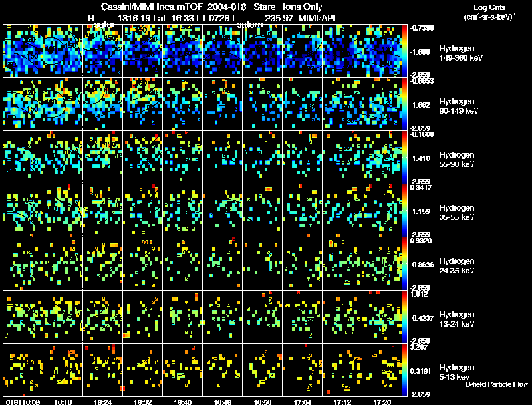This screenshot has width=532, height=405.
Task: Click the 1.159 color scale value
Action: [421, 211]
